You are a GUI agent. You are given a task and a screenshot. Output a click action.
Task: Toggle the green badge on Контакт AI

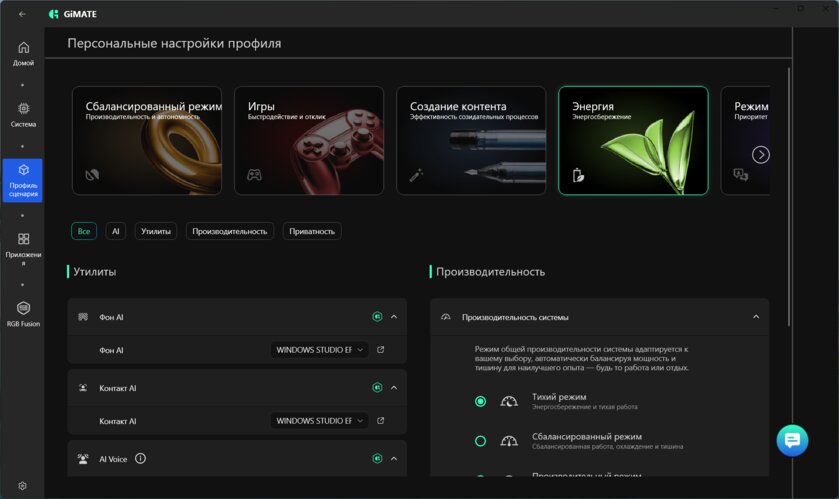pos(377,387)
